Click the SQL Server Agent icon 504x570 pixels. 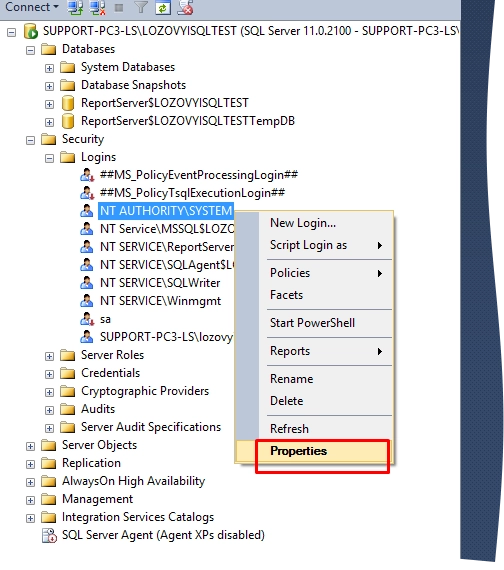(x=49, y=535)
